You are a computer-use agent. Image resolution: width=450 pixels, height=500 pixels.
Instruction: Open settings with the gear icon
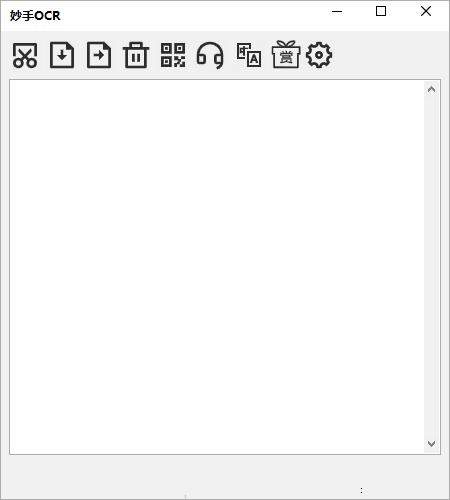(319, 55)
